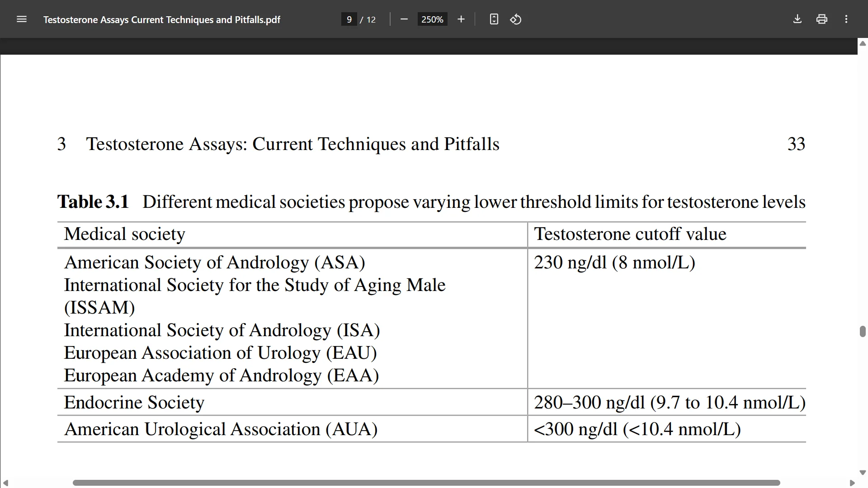Click the "Medical society" column header

(x=124, y=234)
